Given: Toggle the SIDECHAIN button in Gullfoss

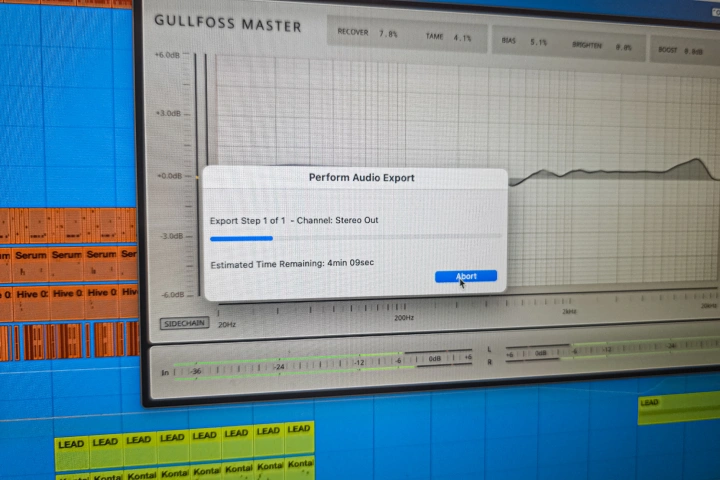Looking at the screenshot, I should pos(184,323).
